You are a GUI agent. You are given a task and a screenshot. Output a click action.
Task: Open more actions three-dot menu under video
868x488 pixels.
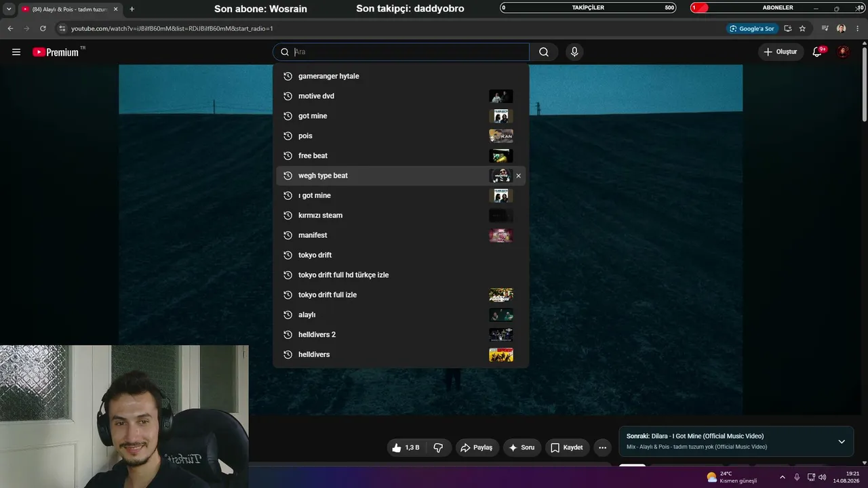point(602,447)
